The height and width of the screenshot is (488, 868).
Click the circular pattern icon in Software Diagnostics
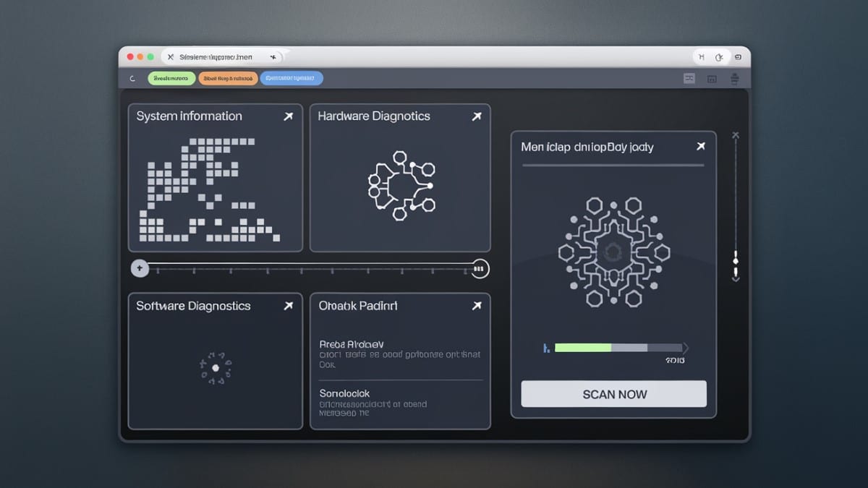pyautogui.click(x=217, y=367)
